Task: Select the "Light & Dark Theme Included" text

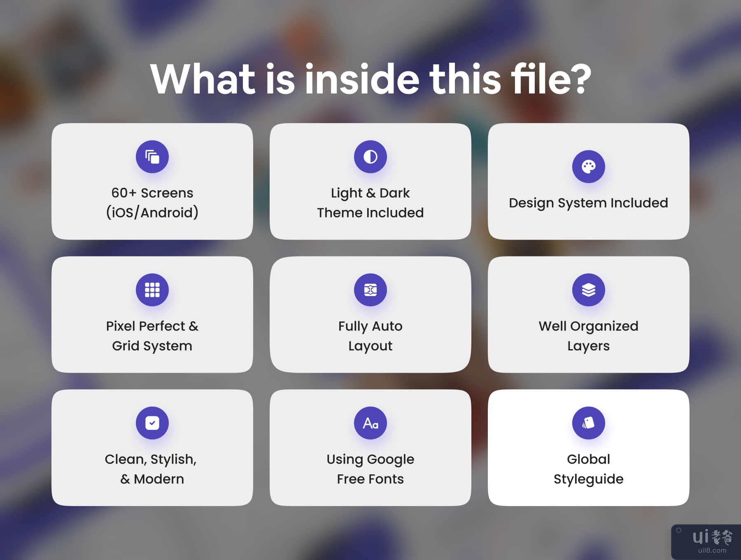Action: tap(370, 203)
